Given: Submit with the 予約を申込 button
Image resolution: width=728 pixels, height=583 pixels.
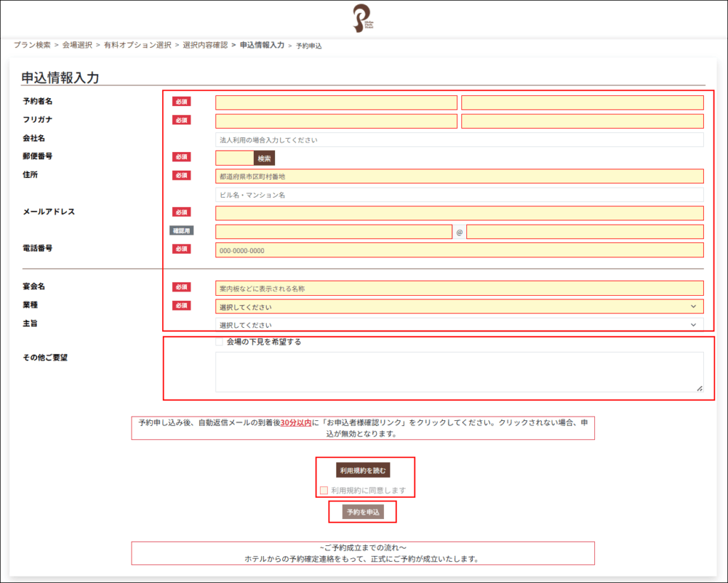Looking at the screenshot, I should [363, 513].
